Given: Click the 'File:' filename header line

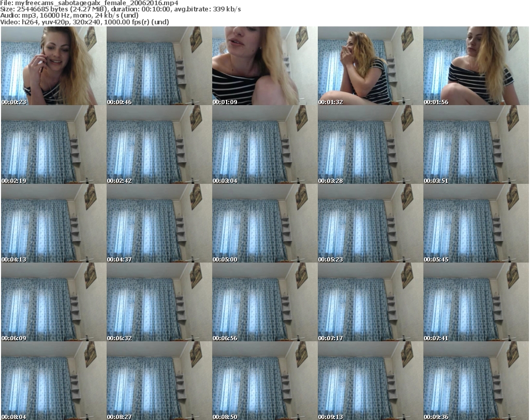Looking at the screenshot, I should [89, 3].
